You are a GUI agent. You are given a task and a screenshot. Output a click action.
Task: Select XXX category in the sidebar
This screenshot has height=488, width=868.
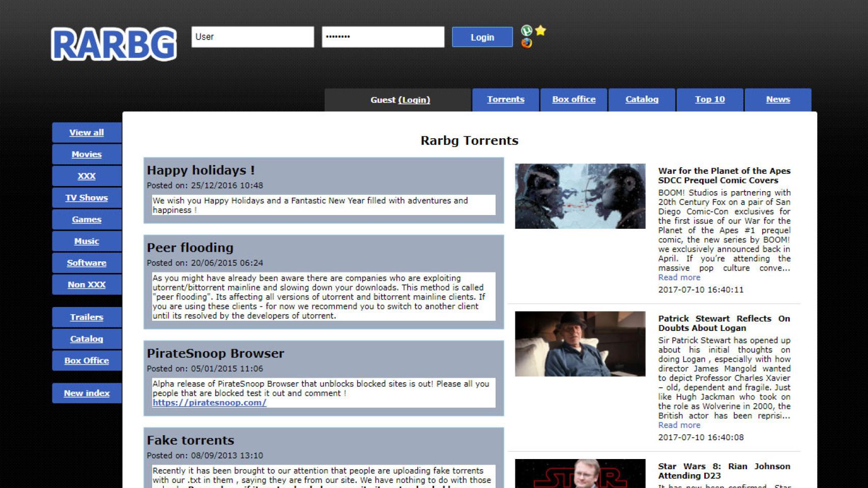(x=87, y=176)
